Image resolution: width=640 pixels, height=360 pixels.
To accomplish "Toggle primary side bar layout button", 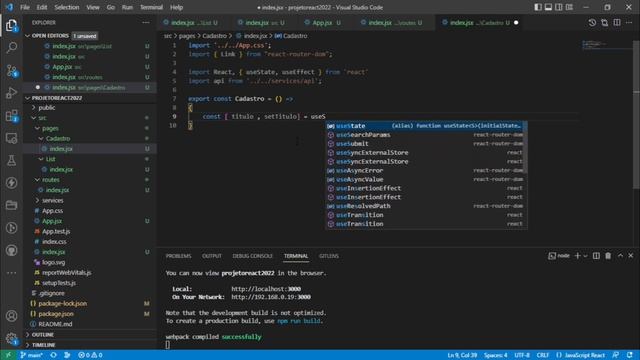I will pos(538,7).
